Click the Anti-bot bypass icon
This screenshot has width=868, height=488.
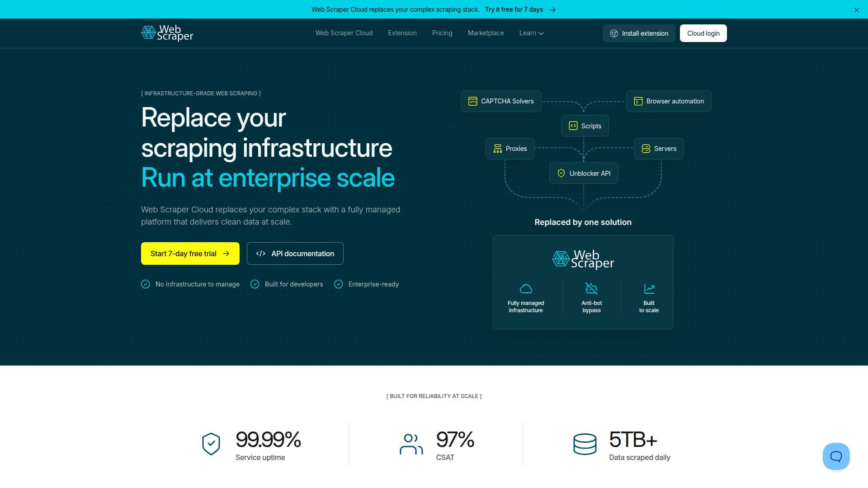[x=591, y=288]
